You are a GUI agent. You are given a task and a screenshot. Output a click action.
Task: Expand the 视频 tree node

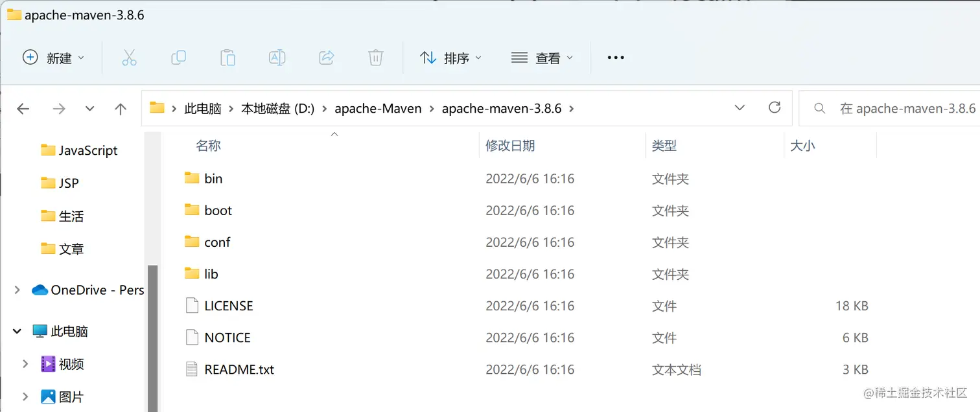pyautogui.click(x=26, y=364)
